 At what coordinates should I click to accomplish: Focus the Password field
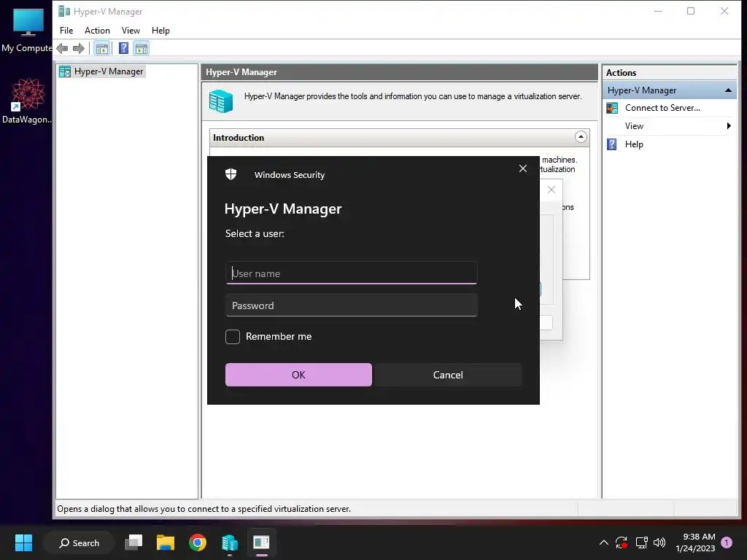tap(351, 306)
